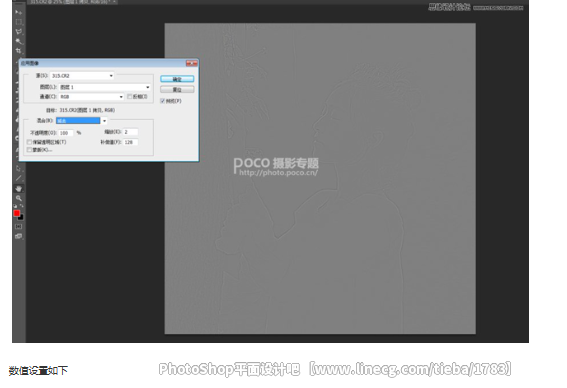Image resolution: width=567 pixels, height=388 pixels.
Task: Click the Offset field showing 128
Action: coord(131,142)
